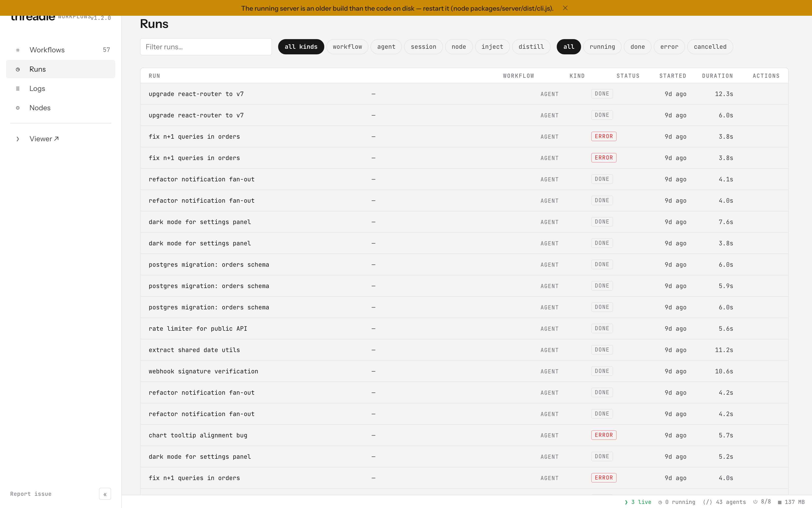Select the 'all' status filter chip
The height and width of the screenshot is (508, 812).
click(569, 47)
